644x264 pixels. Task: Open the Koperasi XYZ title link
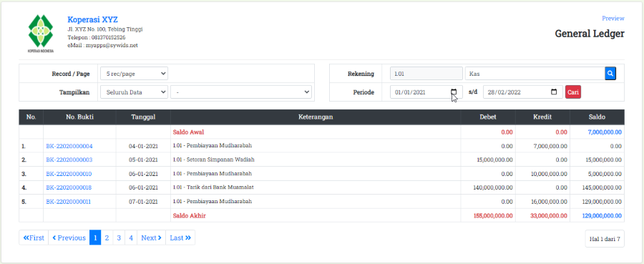click(93, 19)
